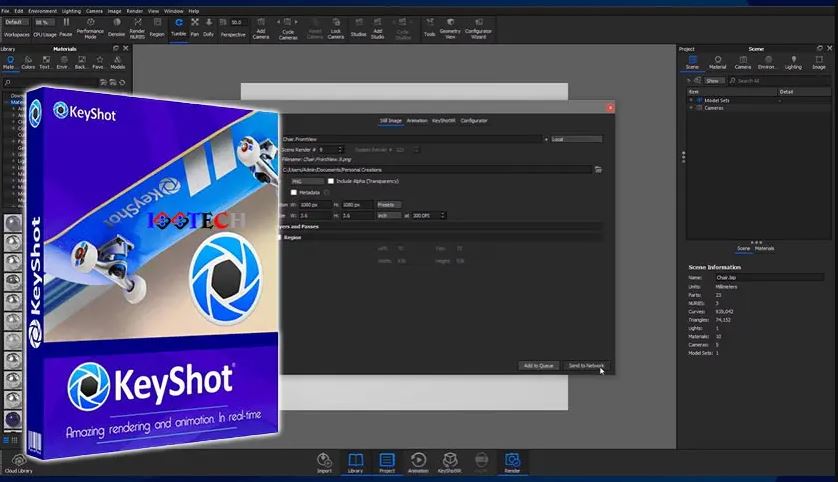Click the Scene Render number stepper
Viewport: 838px width, 482px height.
(340, 150)
